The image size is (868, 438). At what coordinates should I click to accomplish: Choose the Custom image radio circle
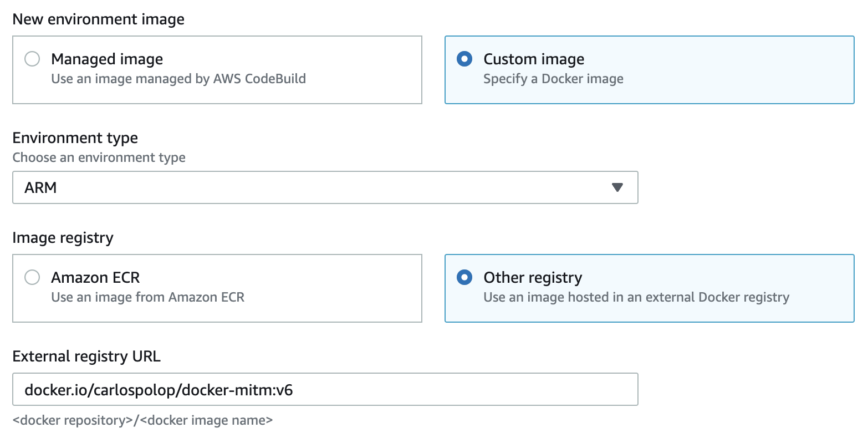click(464, 59)
